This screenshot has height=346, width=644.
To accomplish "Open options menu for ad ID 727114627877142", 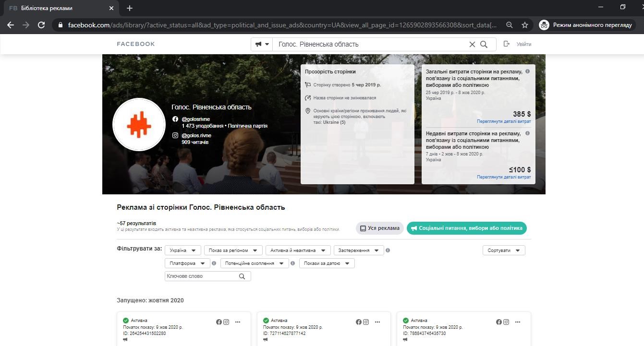I will [x=377, y=322].
